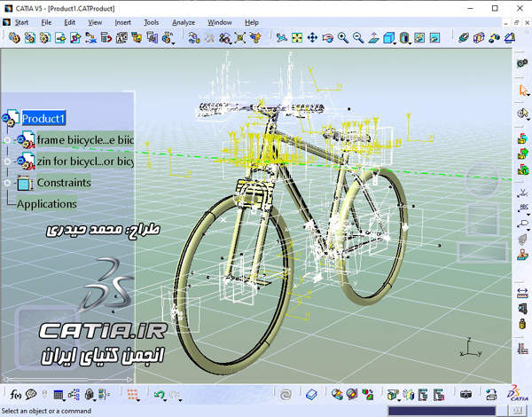Viewport: 532px width, 417px height.
Task: Open the Formula f(x) tool
Action: coord(15,394)
